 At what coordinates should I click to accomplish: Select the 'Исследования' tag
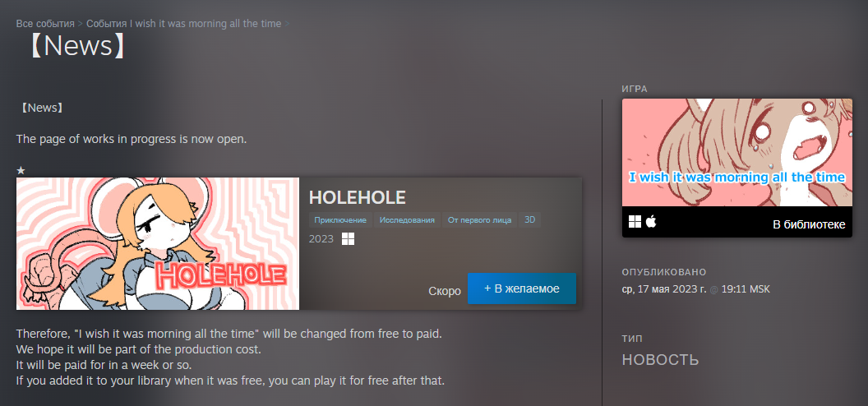407,220
